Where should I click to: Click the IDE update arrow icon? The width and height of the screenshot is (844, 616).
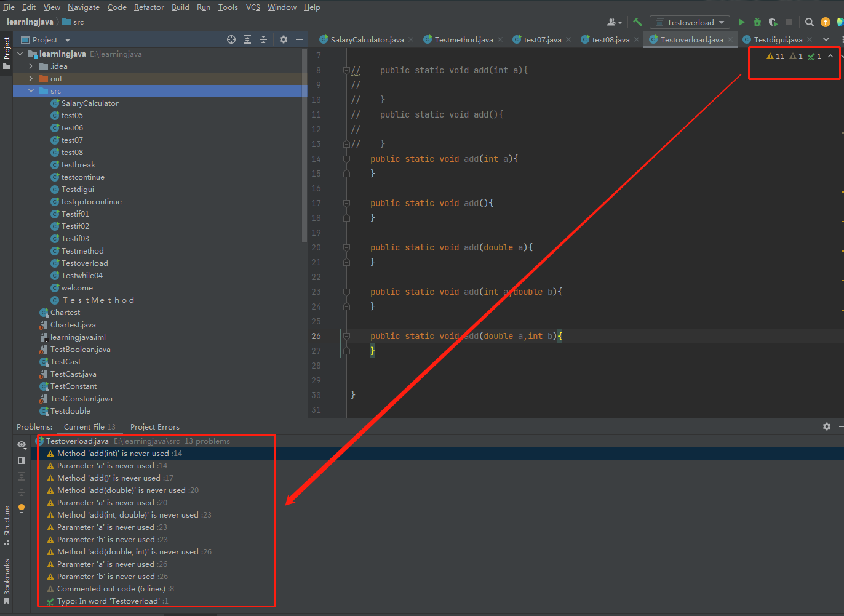(826, 22)
